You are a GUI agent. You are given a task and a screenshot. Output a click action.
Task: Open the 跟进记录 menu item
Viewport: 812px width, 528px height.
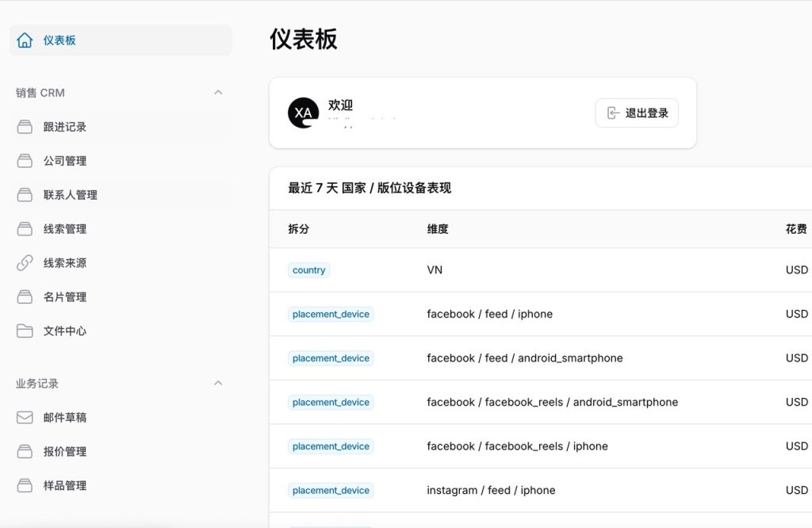(x=121, y=127)
